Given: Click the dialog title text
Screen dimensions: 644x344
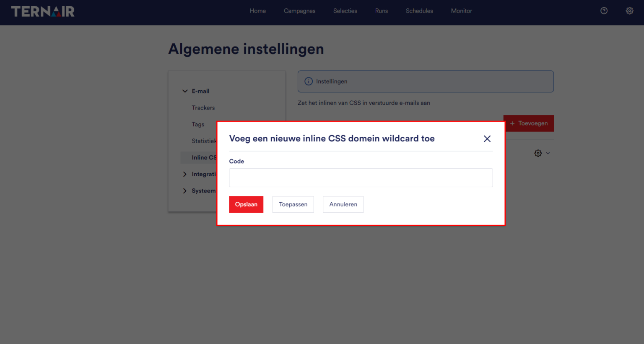Looking at the screenshot, I should coord(332,138).
